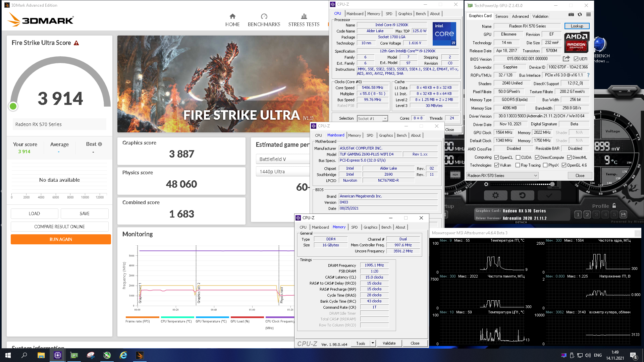Click Afterburner save profile floppy icon

pyautogui.click(x=623, y=215)
